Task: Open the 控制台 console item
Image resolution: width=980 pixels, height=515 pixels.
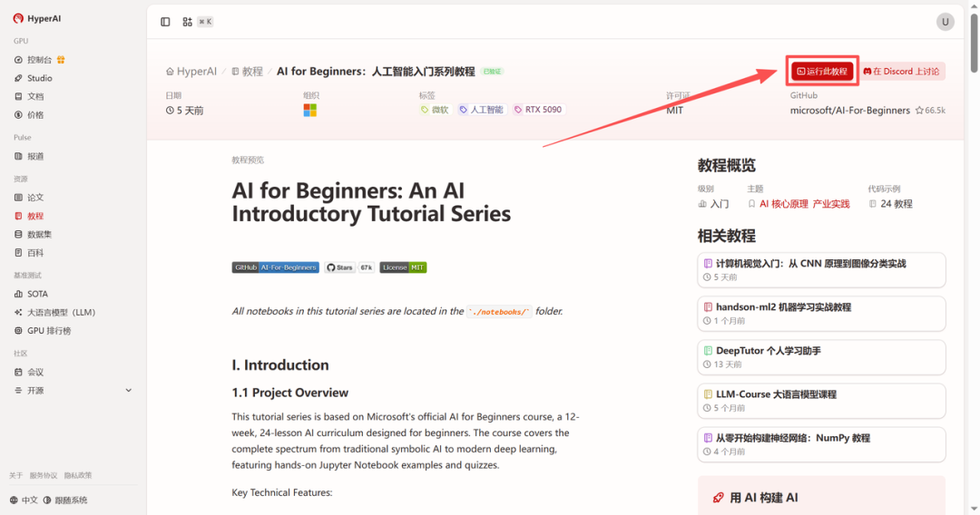Action: 39,60
